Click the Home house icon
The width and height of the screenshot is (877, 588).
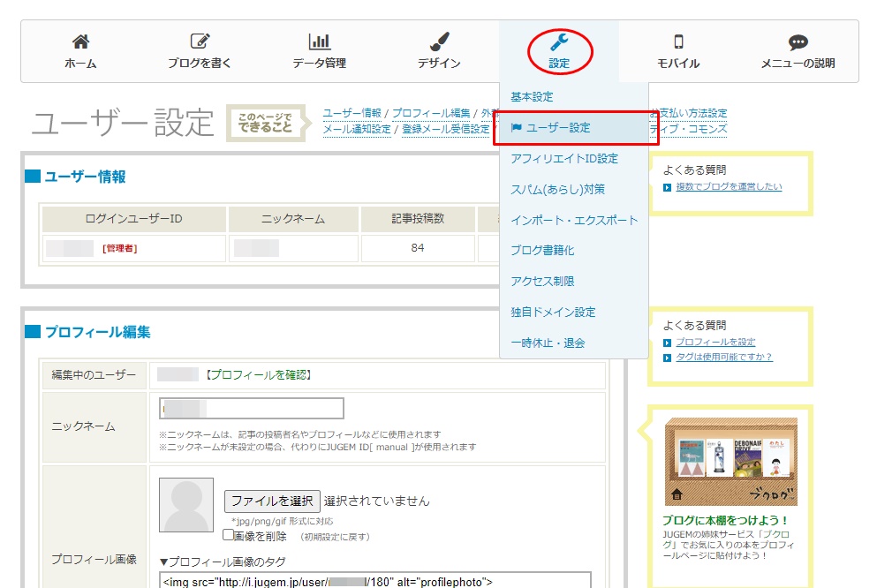(80, 41)
